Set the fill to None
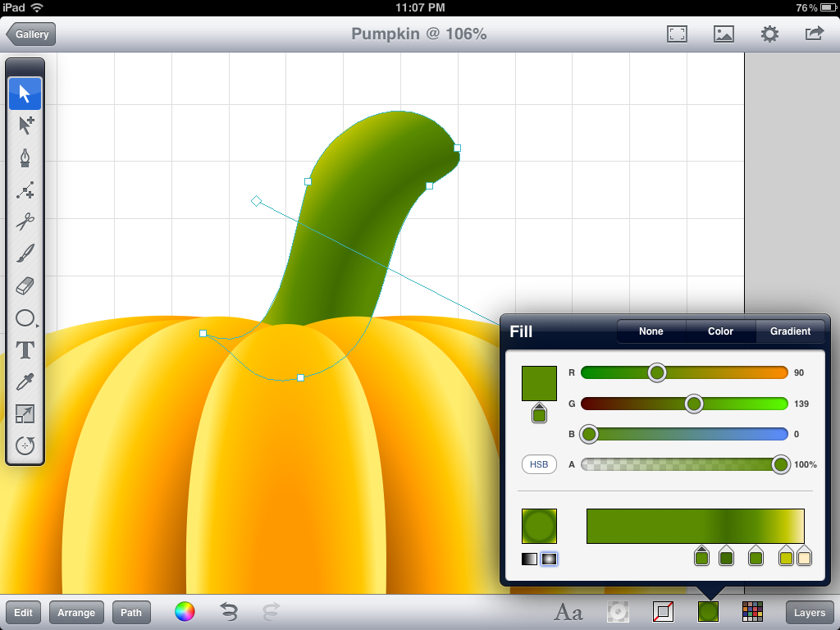This screenshot has height=630, width=840. pyautogui.click(x=650, y=331)
